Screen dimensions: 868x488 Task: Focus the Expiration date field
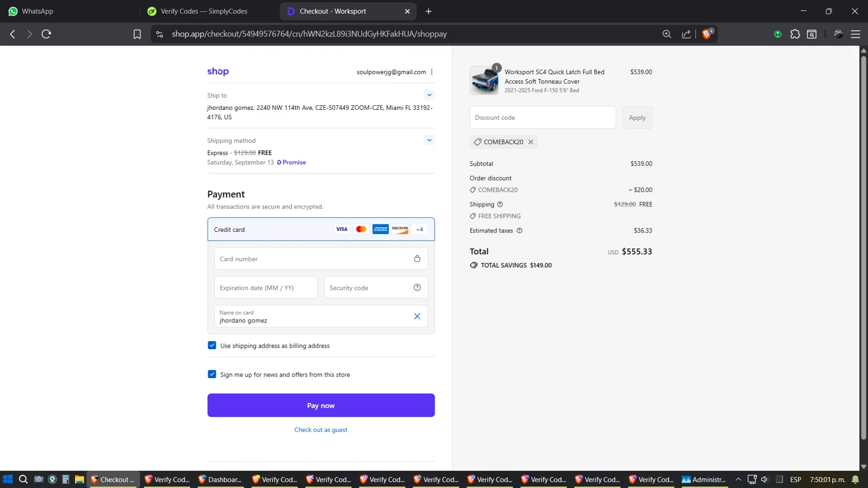coord(266,287)
